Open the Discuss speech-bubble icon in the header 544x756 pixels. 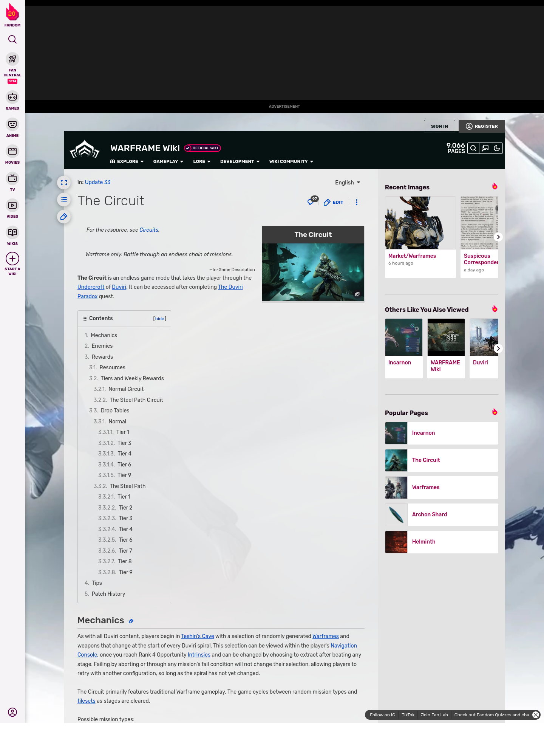485,148
